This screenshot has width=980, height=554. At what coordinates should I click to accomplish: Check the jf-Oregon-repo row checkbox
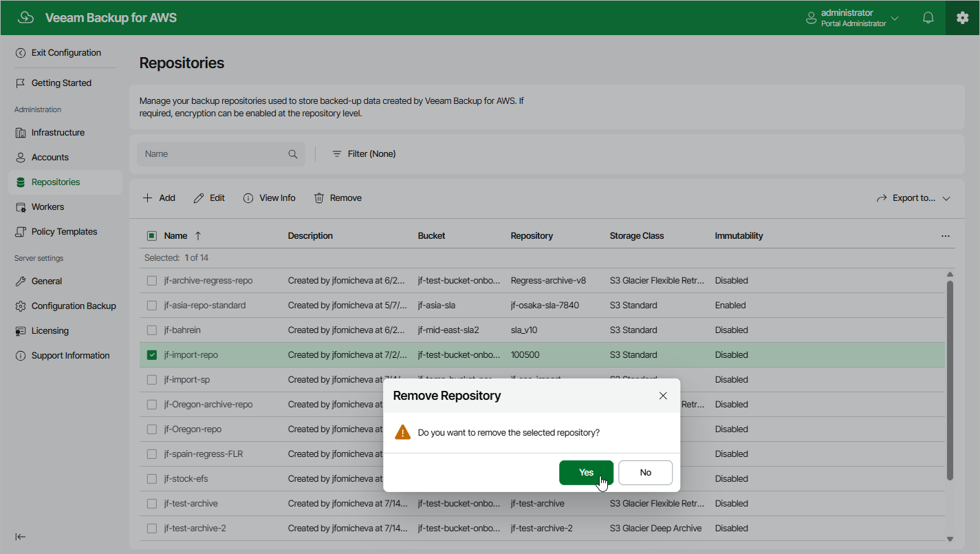pyautogui.click(x=152, y=429)
